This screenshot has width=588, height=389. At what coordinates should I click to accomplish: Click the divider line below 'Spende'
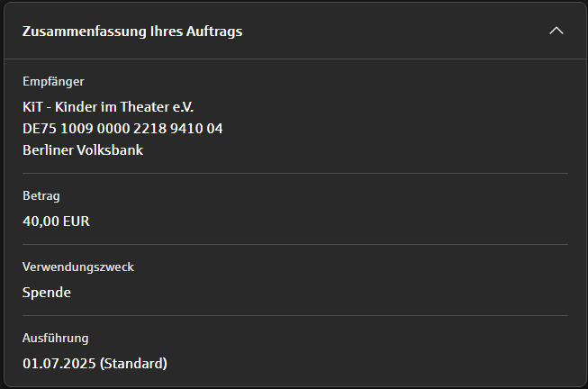coord(294,315)
